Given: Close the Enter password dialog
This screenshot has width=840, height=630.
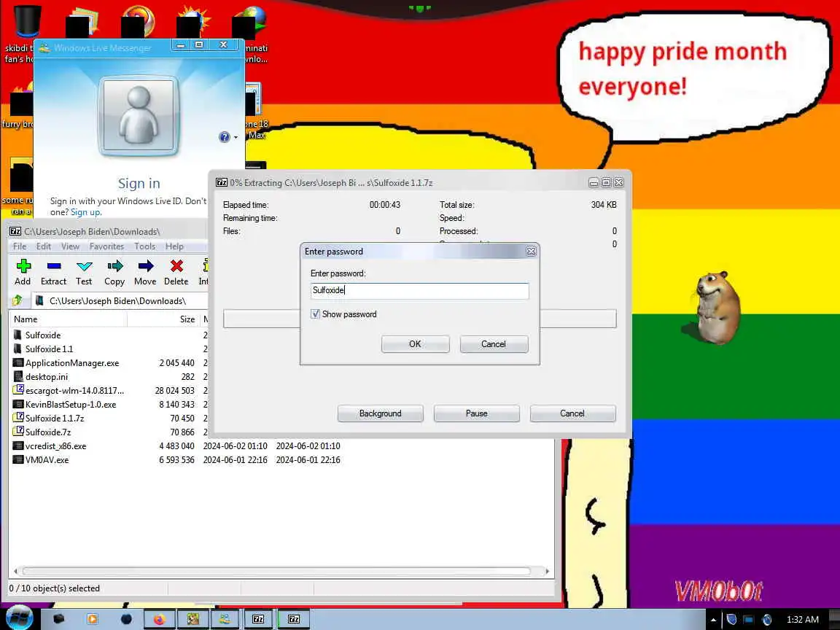Looking at the screenshot, I should [531, 252].
